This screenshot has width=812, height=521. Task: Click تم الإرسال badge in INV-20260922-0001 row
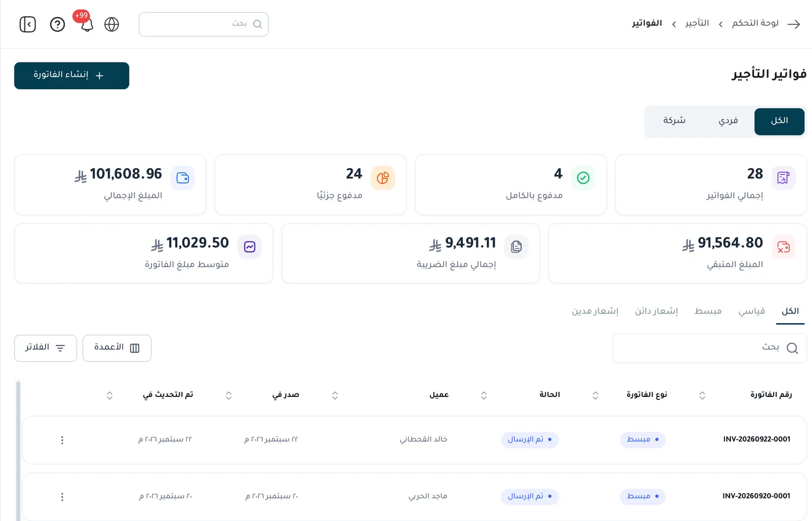530,440
